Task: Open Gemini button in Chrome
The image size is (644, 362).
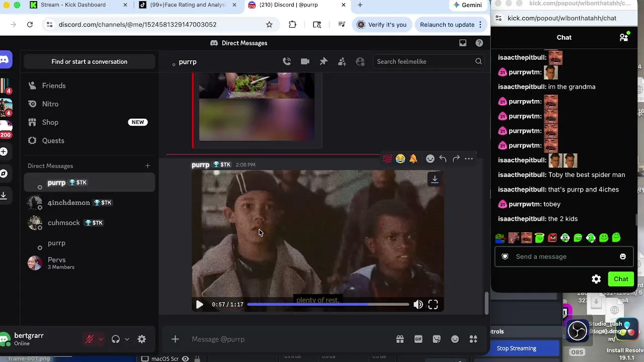Action: [468, 5]
